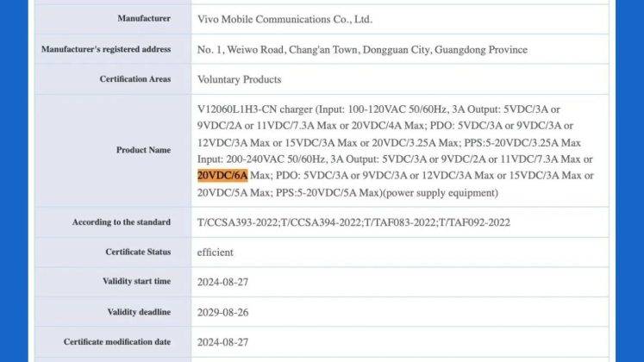Select 'Vivo Mobile Communications Co., Ltd.' value
The width and height of the screenshot is (644, 362).
284,19
